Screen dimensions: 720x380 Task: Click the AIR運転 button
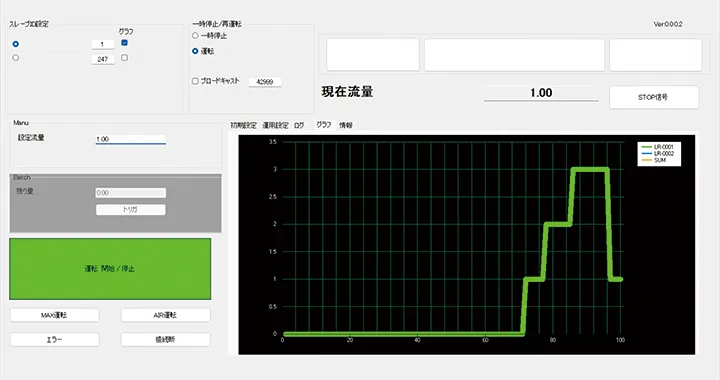tap(165, 315)
